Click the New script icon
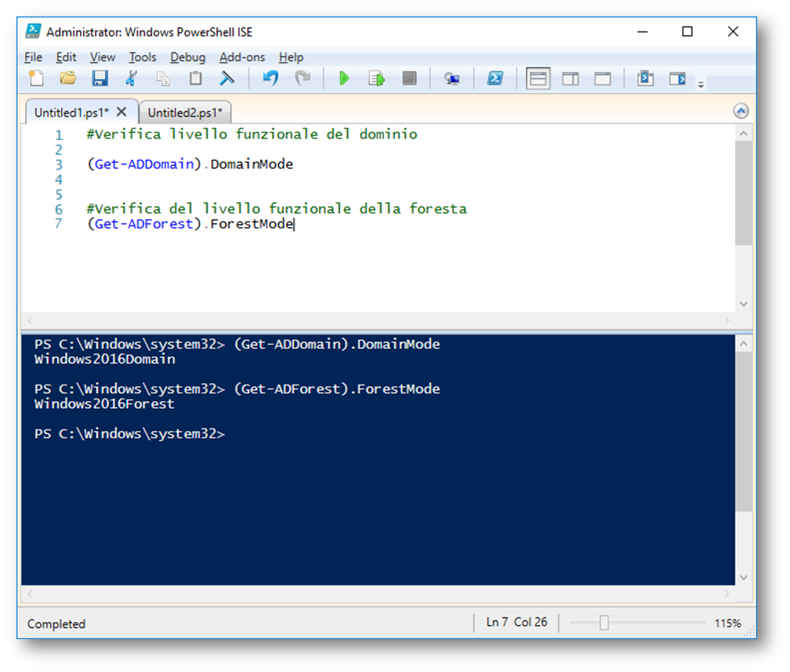790x672 pixels. coord(36,78)
